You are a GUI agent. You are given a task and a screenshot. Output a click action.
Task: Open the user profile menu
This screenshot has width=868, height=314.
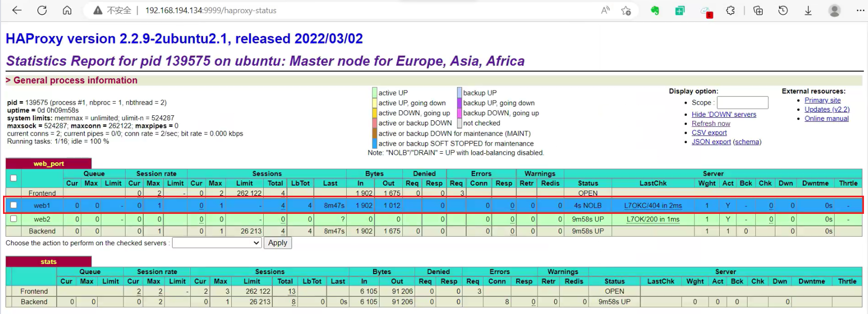[835, 10]
